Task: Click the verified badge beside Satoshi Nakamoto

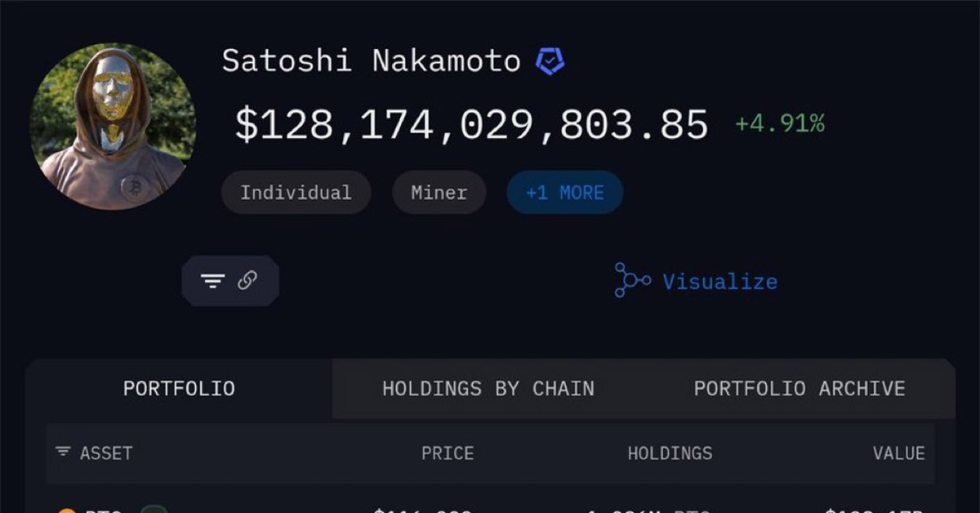Action: click(548, 60)
